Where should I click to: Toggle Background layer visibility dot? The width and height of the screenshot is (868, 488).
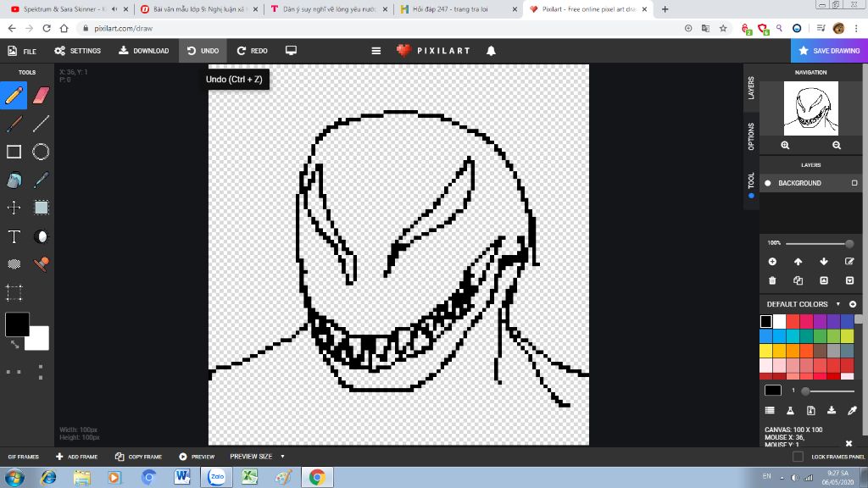point(768,183)
